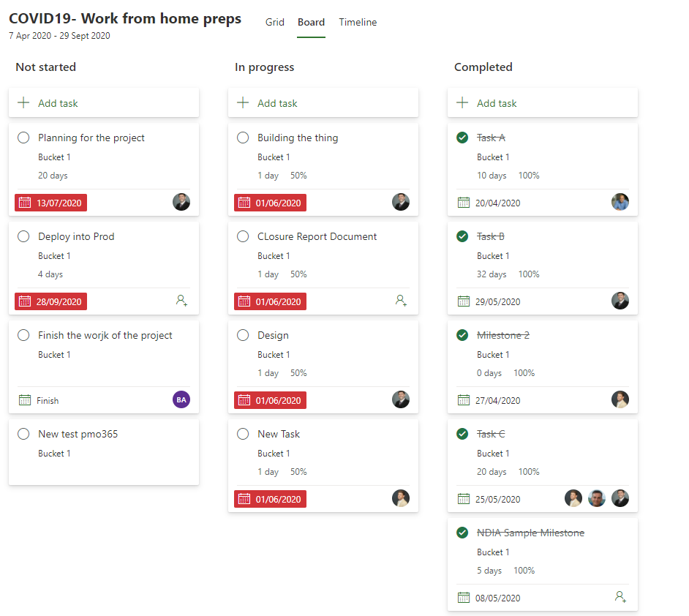Click the calendar icon showing 29/05/2020 on Task B
The image size is (689, 616).
(464, 301)
